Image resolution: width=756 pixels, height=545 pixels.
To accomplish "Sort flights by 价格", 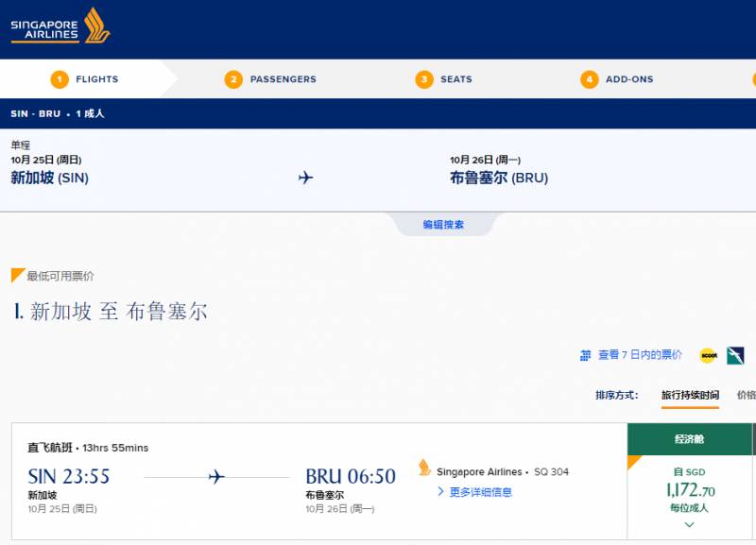I will (746, 395).
